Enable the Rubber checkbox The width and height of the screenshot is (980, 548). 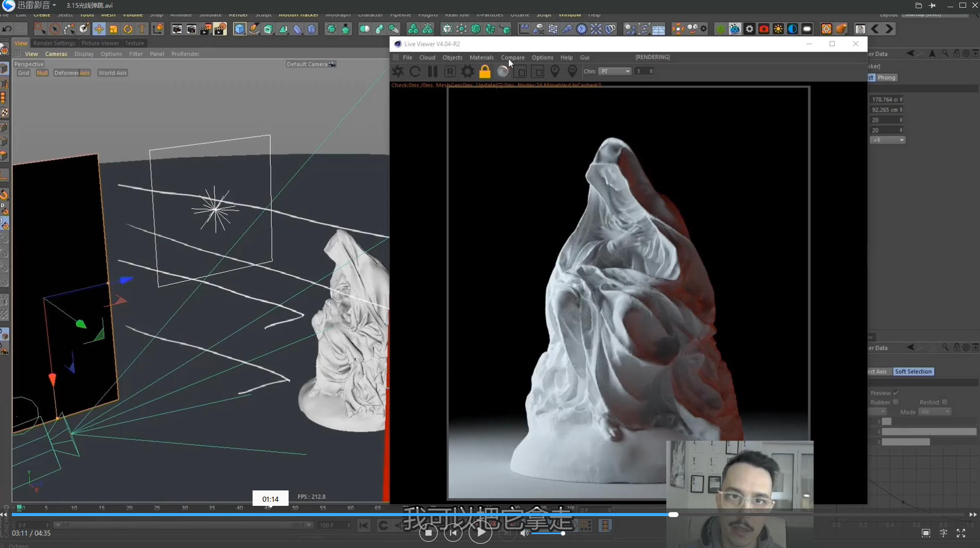(x=896, y=402)
